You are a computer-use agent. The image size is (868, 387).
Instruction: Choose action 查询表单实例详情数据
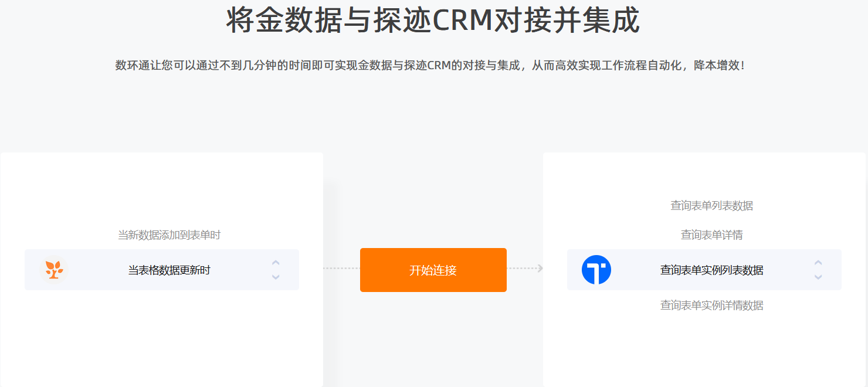[x=712, y=305]
